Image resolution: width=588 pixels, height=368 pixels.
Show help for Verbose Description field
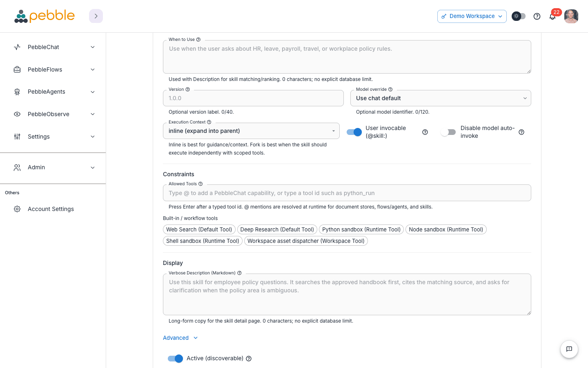pos(239,273)
